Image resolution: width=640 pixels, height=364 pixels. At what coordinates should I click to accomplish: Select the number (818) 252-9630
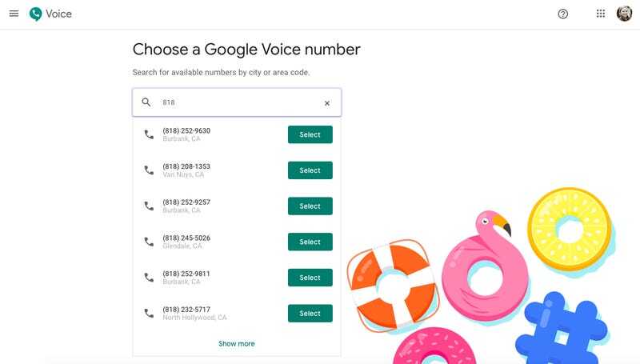(310, 134)
